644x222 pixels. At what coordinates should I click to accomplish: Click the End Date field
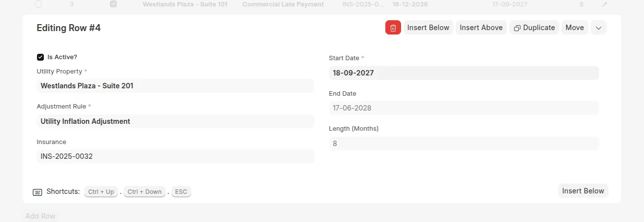464,108
